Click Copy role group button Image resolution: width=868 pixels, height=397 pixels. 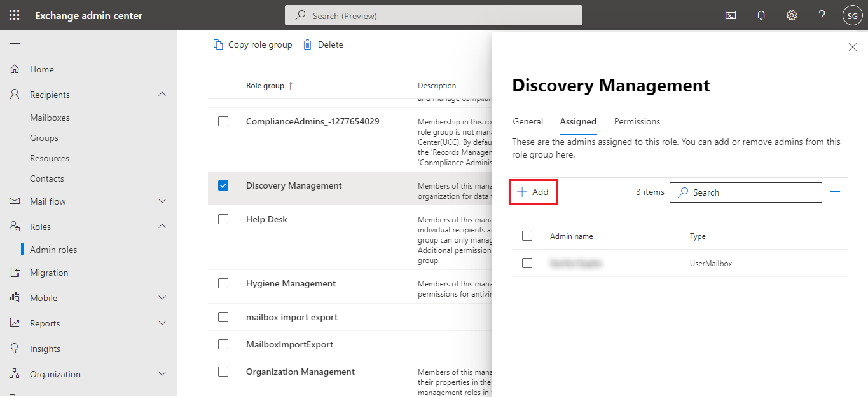tap(253, 44)
